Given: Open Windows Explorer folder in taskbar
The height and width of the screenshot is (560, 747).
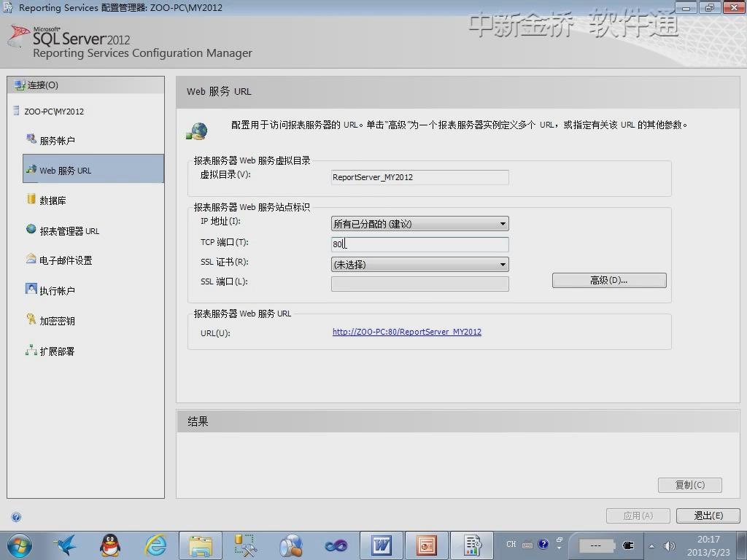Looking at the screenshot, I should (201, 545).
